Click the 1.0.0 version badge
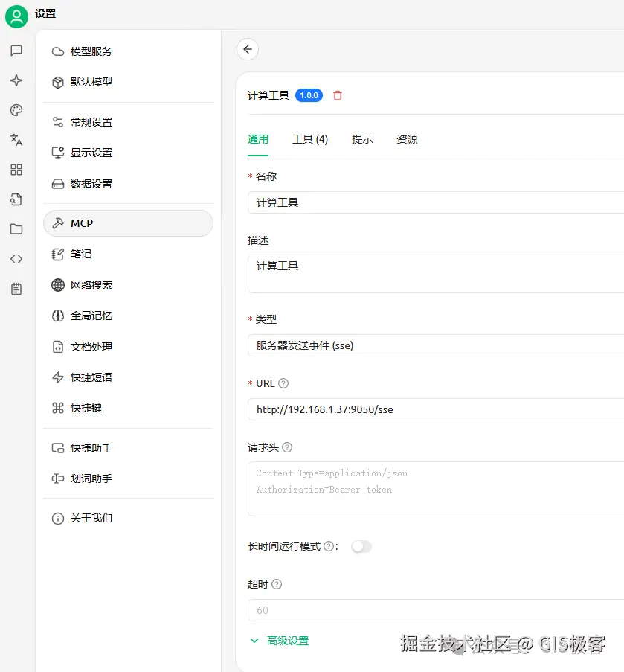The image size is (624, 672). point(309,95)
